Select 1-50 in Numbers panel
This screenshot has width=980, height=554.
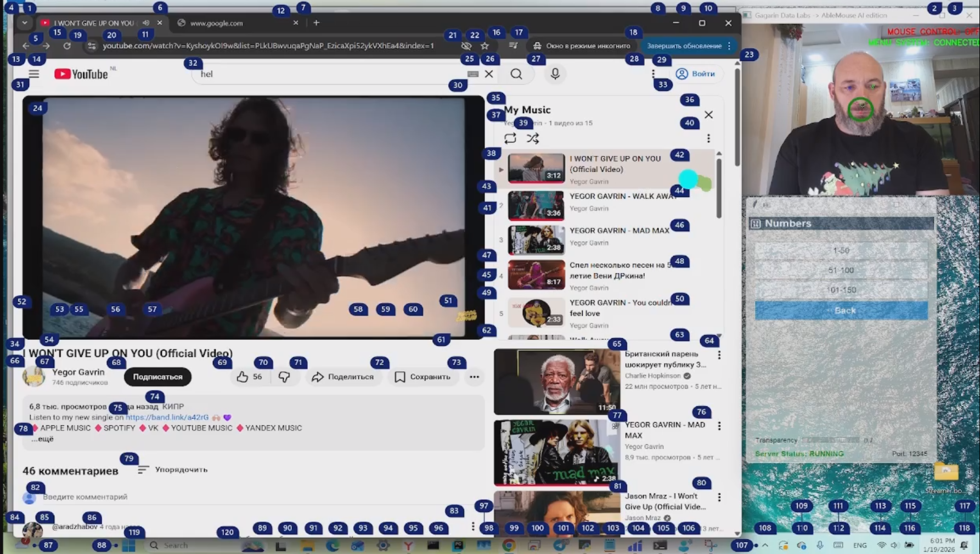[841, 250]
